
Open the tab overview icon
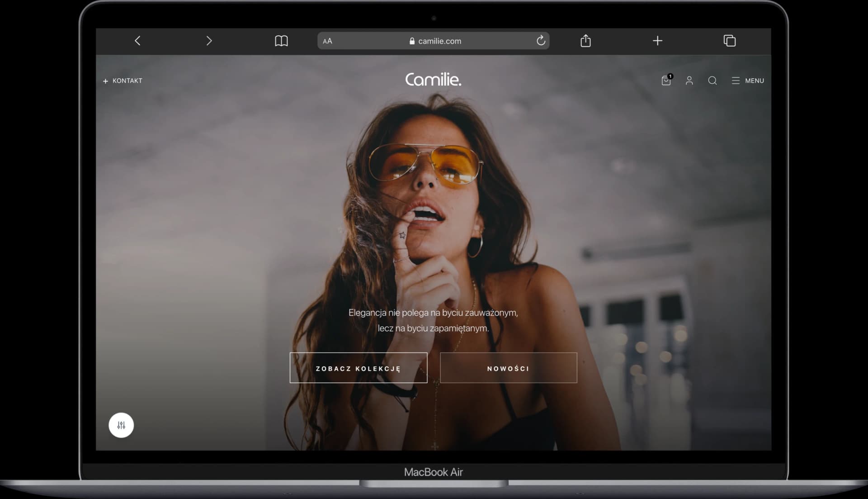click(x=730, y=41)
